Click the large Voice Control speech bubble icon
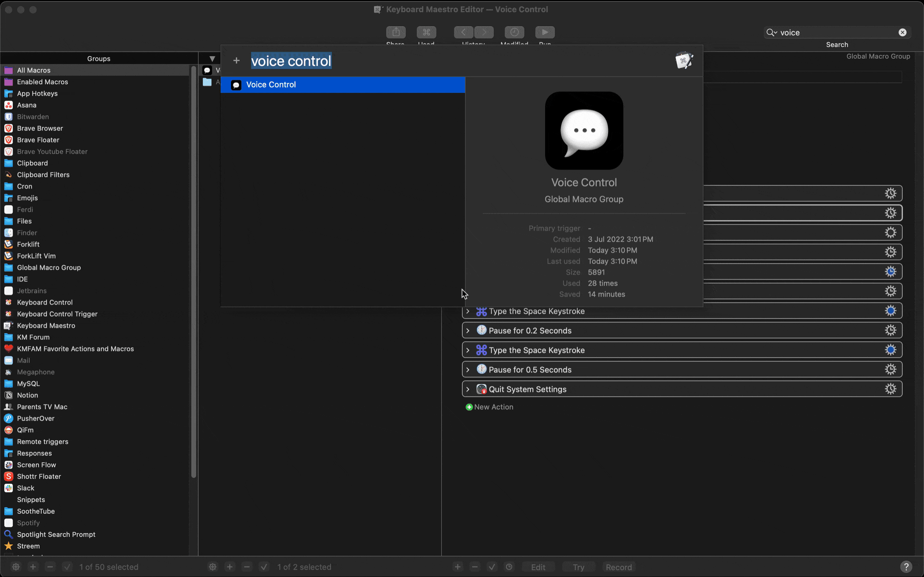Viewport: 924px width, 577px height. pyautogui.click(x=584, y=130)
